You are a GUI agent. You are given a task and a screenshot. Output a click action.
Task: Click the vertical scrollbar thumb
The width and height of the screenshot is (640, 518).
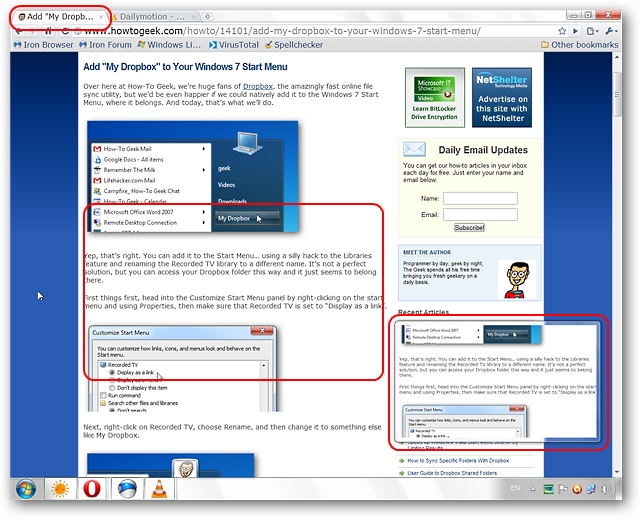(x=617, y=94)
